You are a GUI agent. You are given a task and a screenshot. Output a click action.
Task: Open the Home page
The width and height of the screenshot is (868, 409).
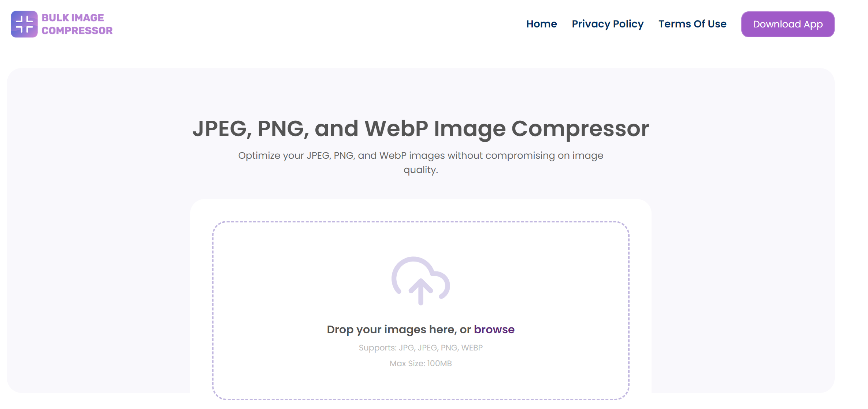click(541, 24)
